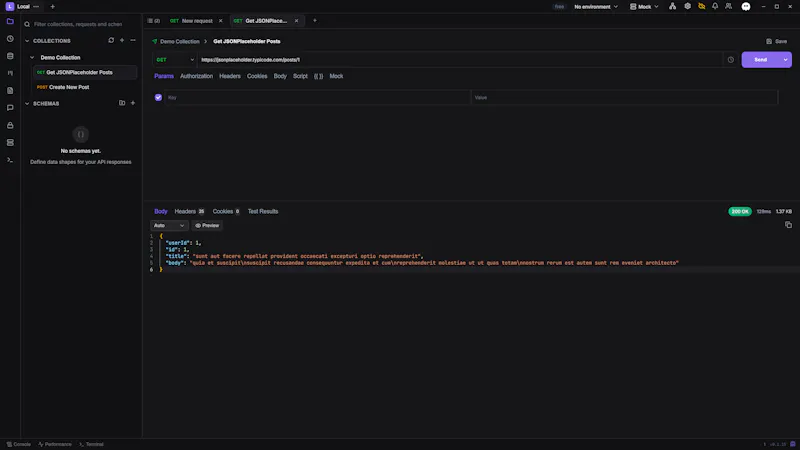This screenshot has height=450, width=800.
Task: Open the database icon in left sidebar
Action: (10, 56)
